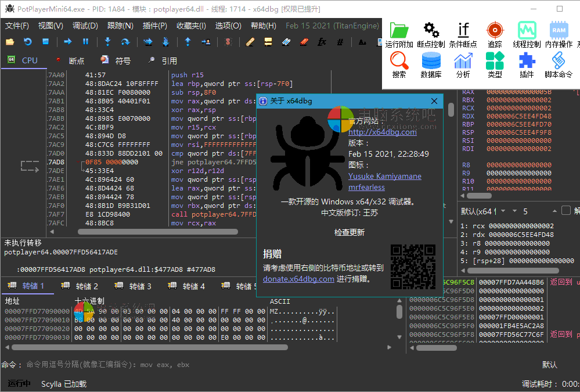Open the 文件(F) menu
The image size is (580, 392).
[x=17, y=26]
